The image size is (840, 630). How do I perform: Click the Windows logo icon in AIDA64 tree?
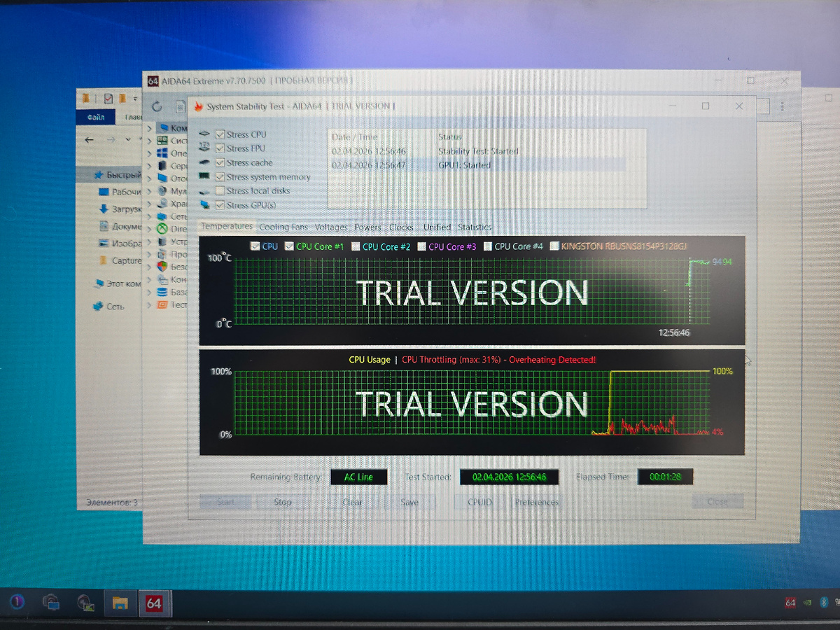(162, 153)
